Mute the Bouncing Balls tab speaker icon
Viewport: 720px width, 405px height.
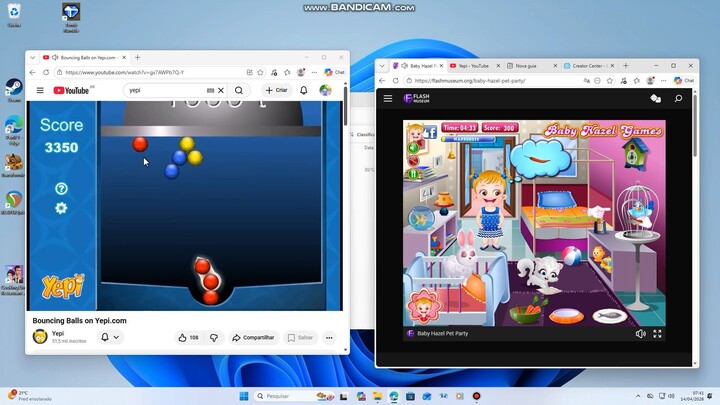(55, 57)
